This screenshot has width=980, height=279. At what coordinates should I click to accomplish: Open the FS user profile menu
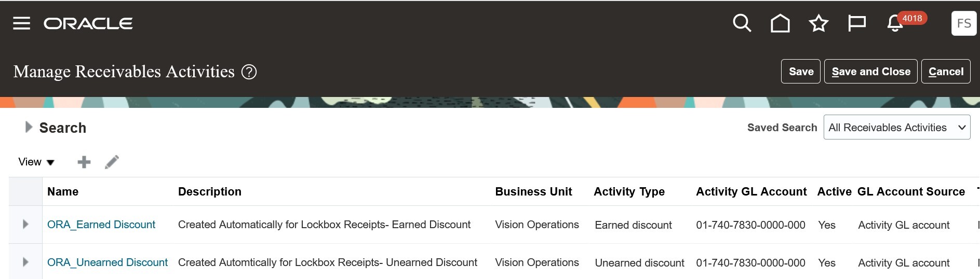pos(964,23)
